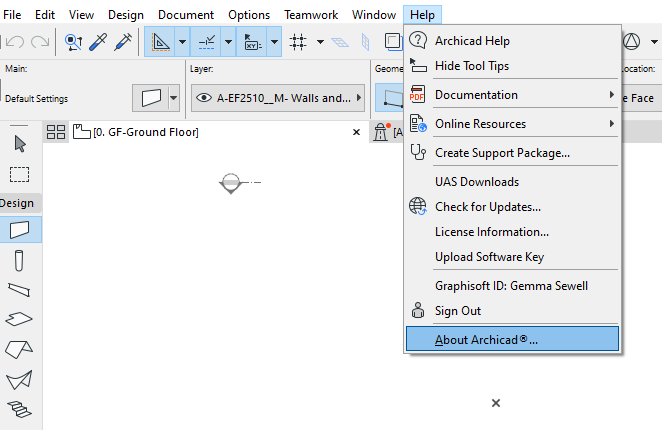Click Graphisoft ID: Gemma Sewell

pyautogui.click(x=513, y=286)
